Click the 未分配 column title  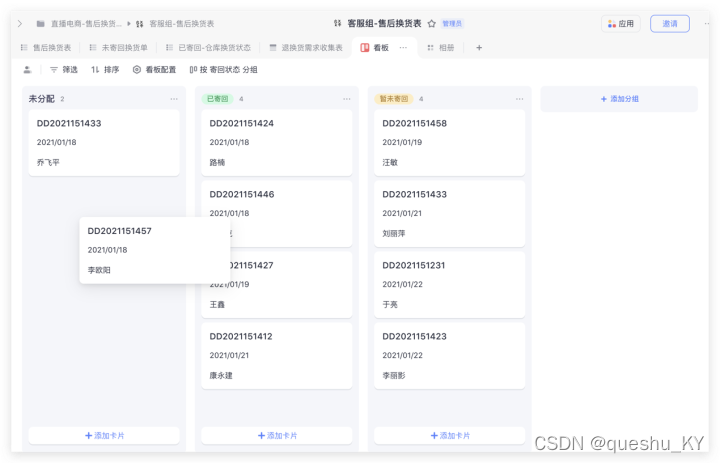[41, 99]
